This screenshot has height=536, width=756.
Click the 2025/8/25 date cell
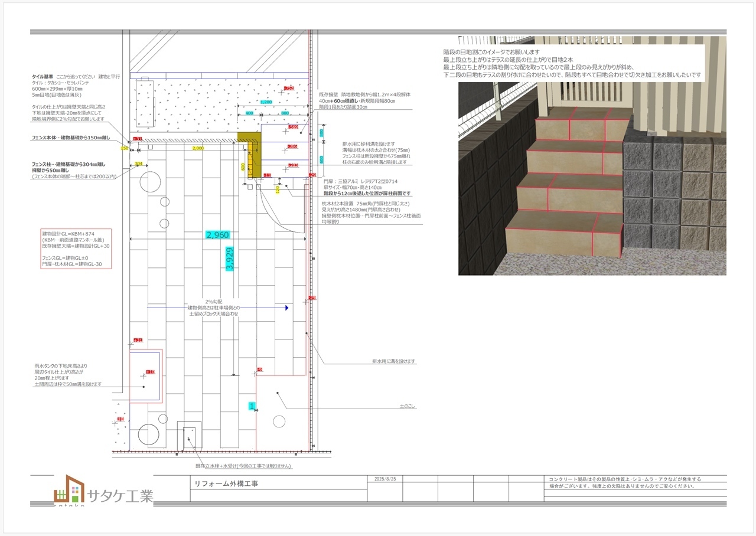tap(385, 479)
